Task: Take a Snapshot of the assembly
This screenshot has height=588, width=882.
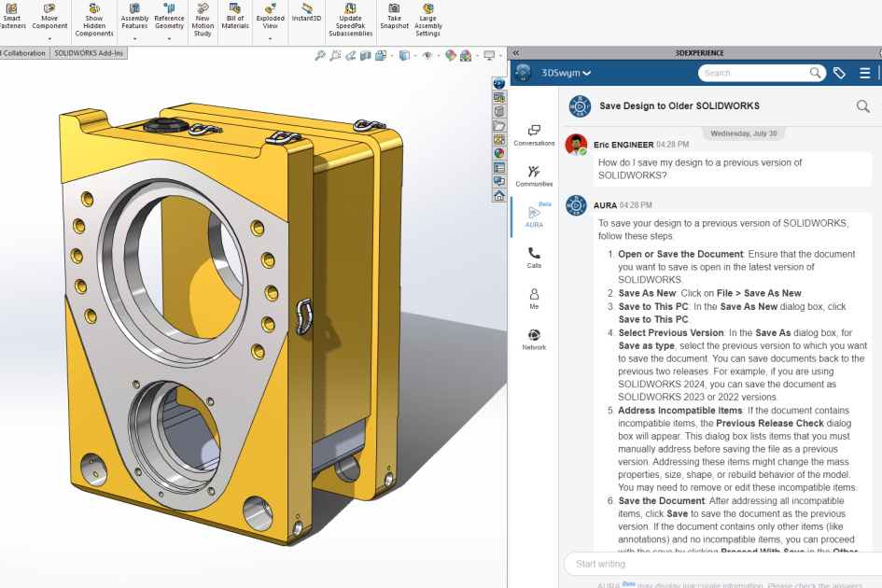Action: pos(394,17)
